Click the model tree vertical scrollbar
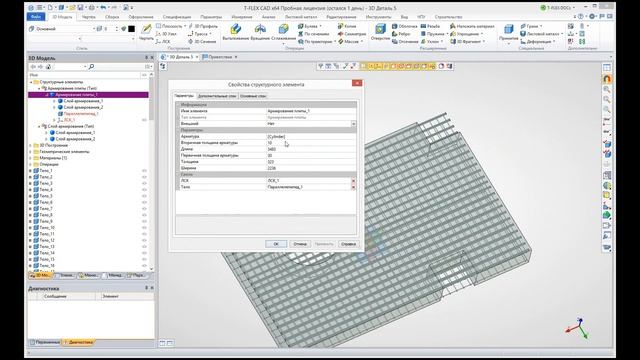 pos(151,171)
